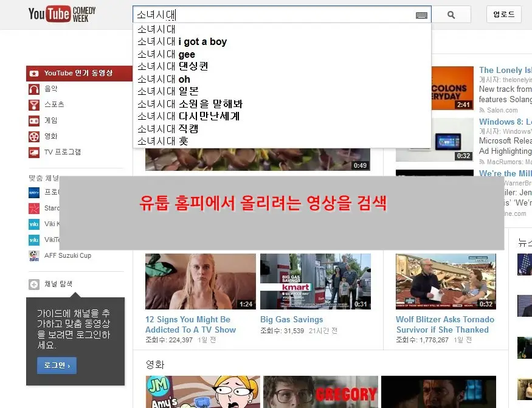Click the Salon.com source link
The height and width of the screenshot is (408, 532).
coord(502,110)
